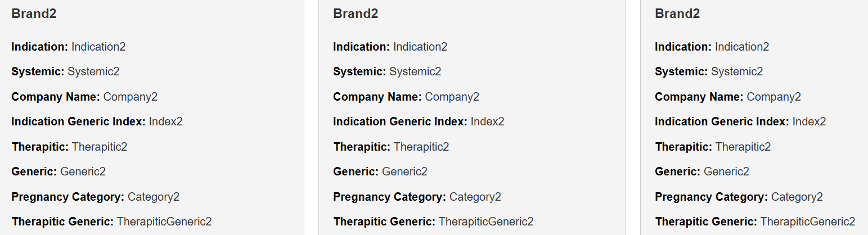Viewport: 868px width, 235px height.
Task: Click the Brand2 heading in third card
Action: click(677, 14)
